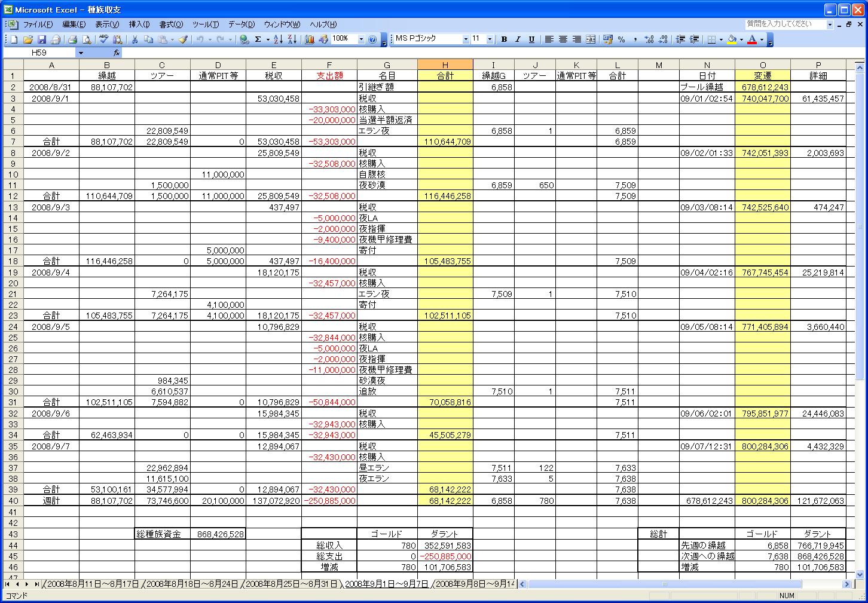Toggle Italic formatting
Image resolution: width=868 pixels, height=603 pixels.
point(518,39)
